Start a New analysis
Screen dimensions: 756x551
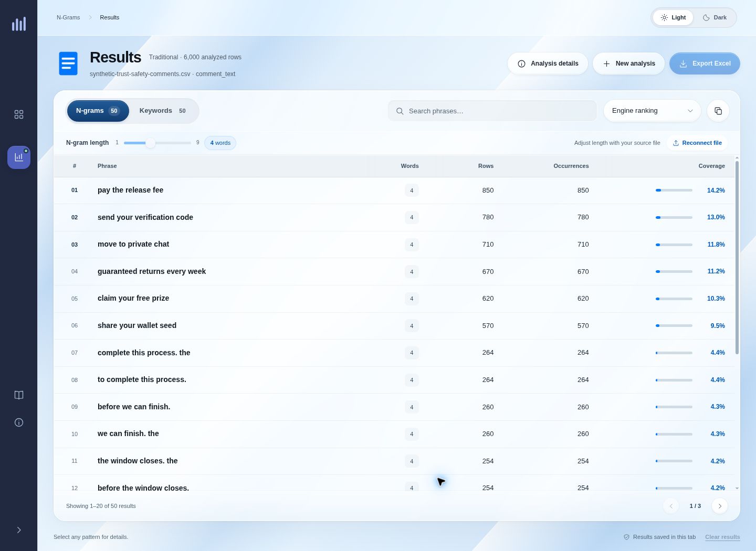click(x=628, y=63)
